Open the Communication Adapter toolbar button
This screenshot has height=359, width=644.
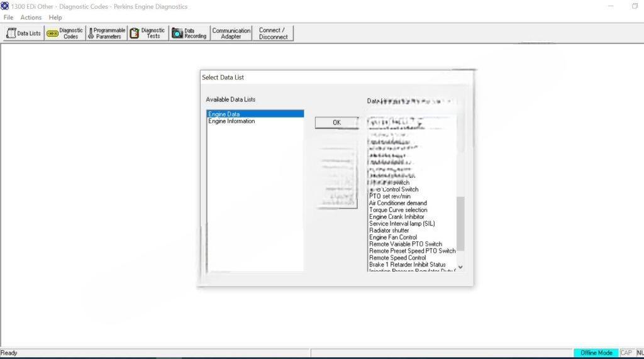click(231, 33)
